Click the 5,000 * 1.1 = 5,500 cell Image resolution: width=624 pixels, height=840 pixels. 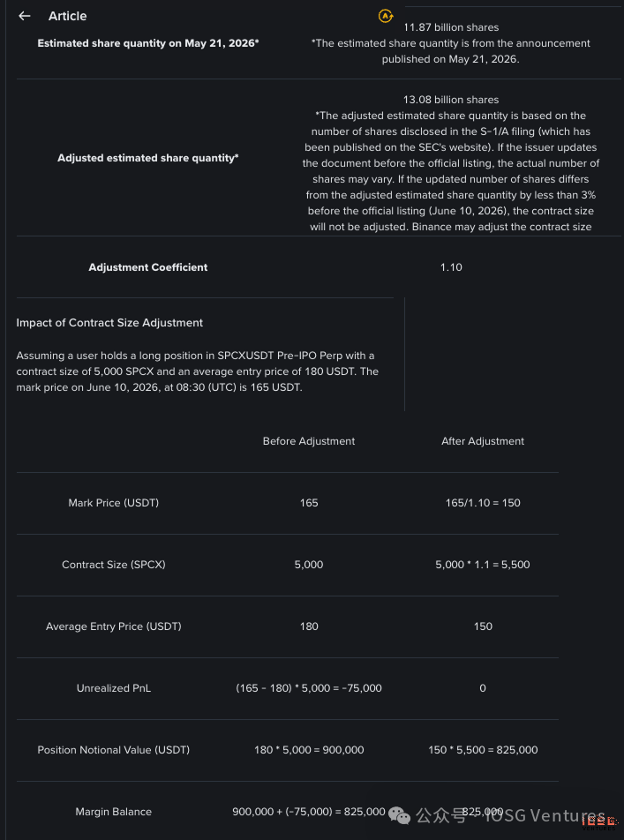pyautogui.click(x=483, y=564)
